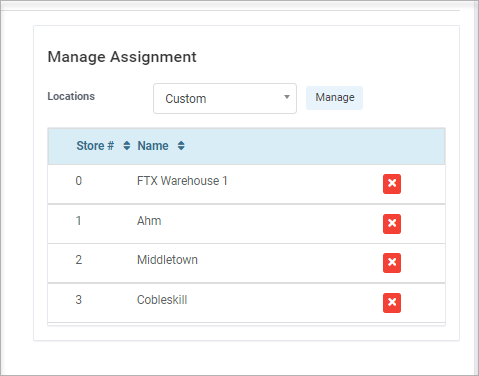The image size is (479, 376).
Task: Remove FTX Warehouse 1 with red X
Action: pos(392,184)
